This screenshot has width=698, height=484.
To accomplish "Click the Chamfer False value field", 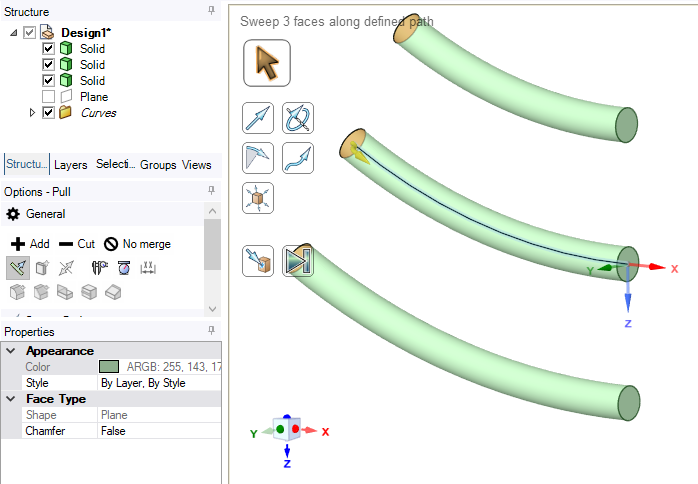I will pyautogui.click(x=159, y=431).
